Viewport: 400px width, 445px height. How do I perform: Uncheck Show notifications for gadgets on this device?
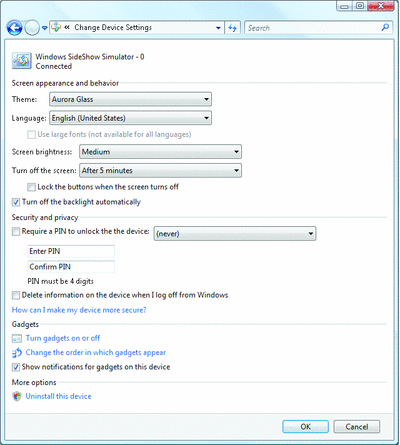pos(16,367)
